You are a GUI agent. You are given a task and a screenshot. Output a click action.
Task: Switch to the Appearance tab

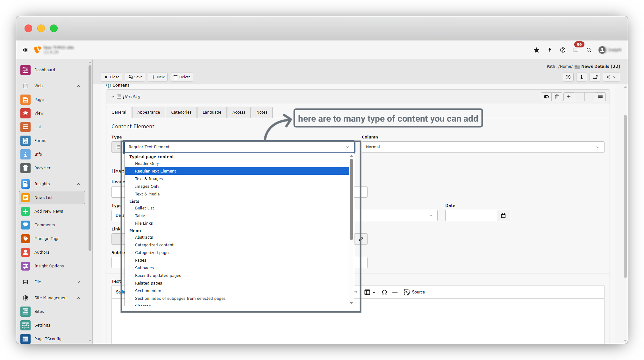[148, 112]
